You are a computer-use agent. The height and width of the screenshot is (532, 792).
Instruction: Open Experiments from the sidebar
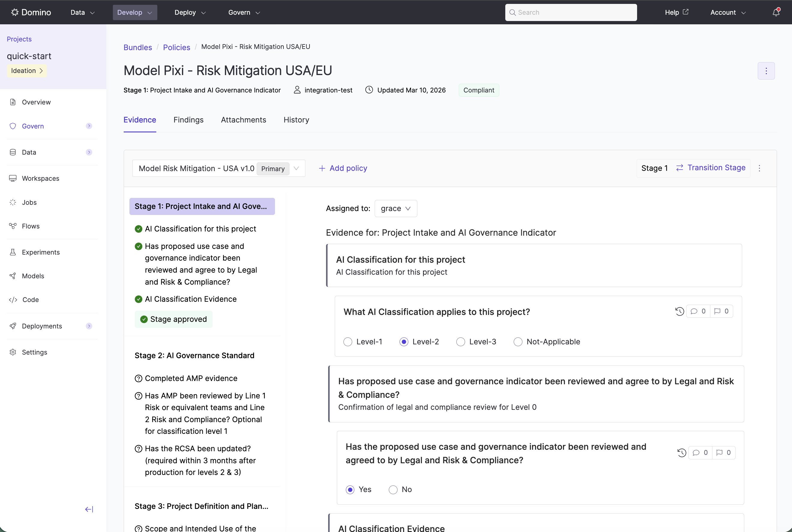[x=41, y=252]
